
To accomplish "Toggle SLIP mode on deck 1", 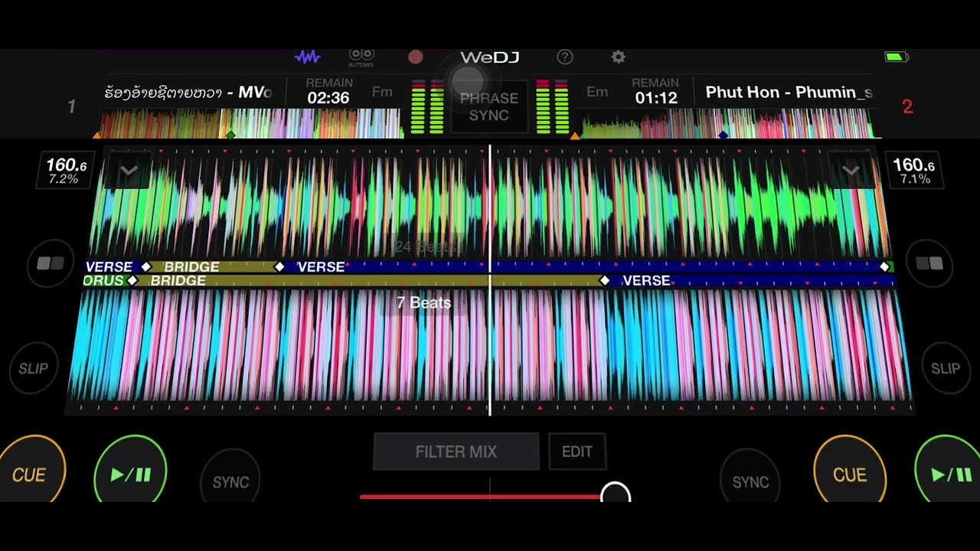I will coord(34,369).
